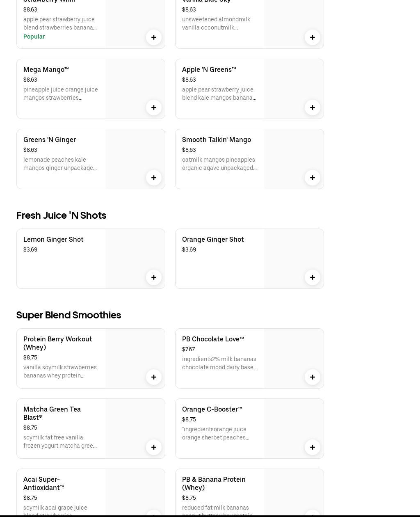
Task: Add Smooth Talkin' Mango to cart
Action: pyautogui.click(x=313, y=178)
